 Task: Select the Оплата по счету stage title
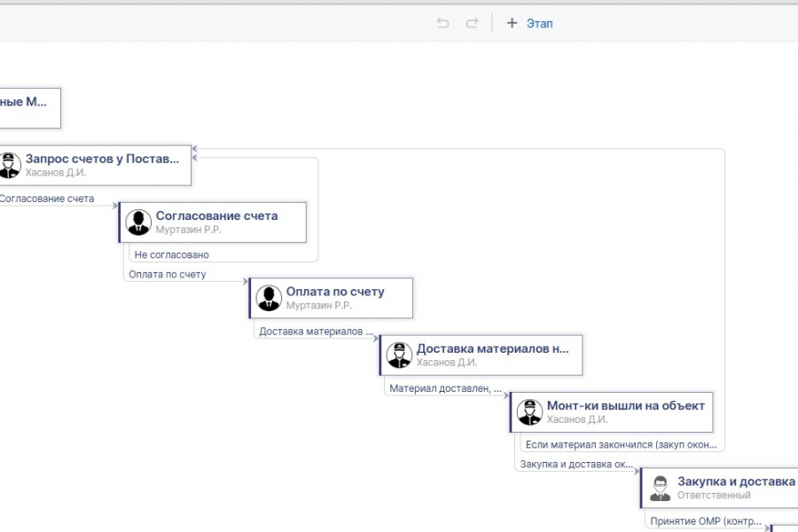tap(335, 291)
